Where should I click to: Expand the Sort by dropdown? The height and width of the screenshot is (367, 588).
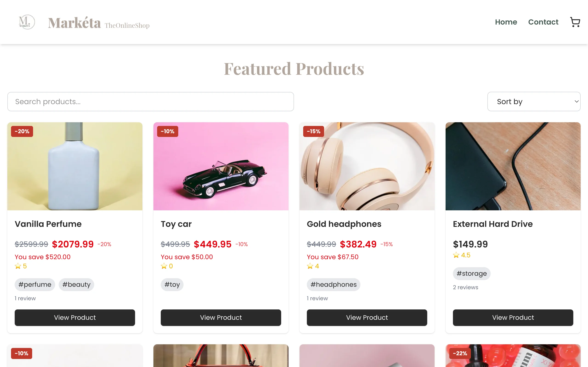point(534,101)
